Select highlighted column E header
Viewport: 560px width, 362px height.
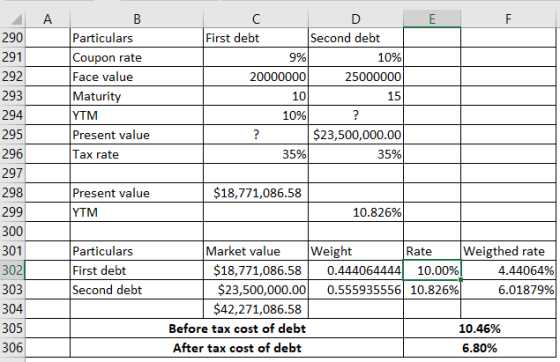tap(432, 19)
